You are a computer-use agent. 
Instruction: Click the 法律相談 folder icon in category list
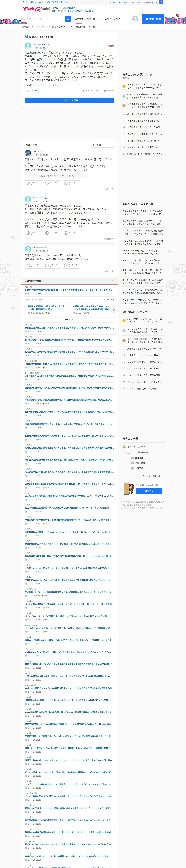click(132, 458)
